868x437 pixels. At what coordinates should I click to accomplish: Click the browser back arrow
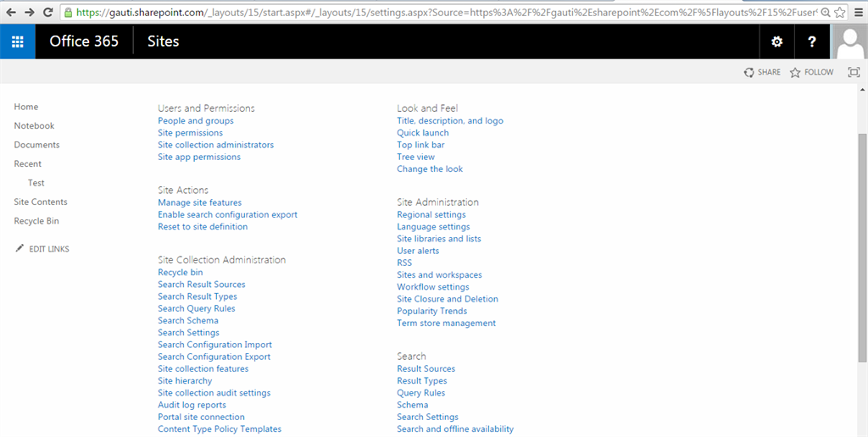tap(11, 12)
